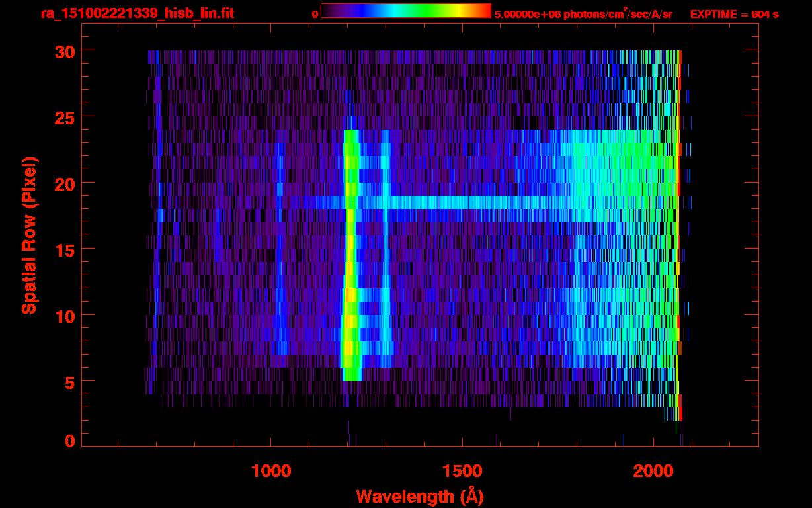Click the 1500 wavelength tick label
This screenshot has width=812, height=508.
point(462,472)
